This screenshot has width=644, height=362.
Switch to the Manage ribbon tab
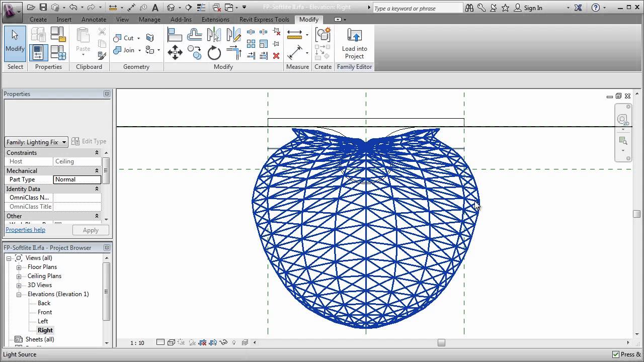coord(149,20)
